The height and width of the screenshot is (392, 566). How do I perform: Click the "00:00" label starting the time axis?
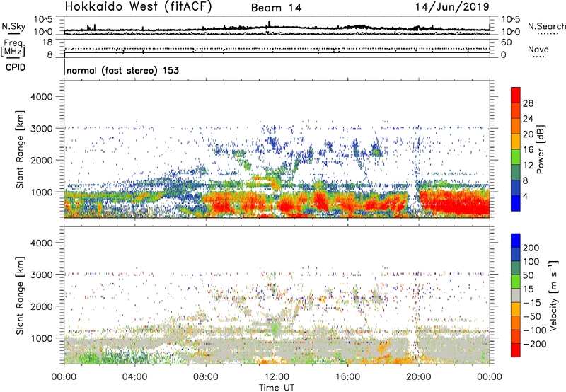64,377
